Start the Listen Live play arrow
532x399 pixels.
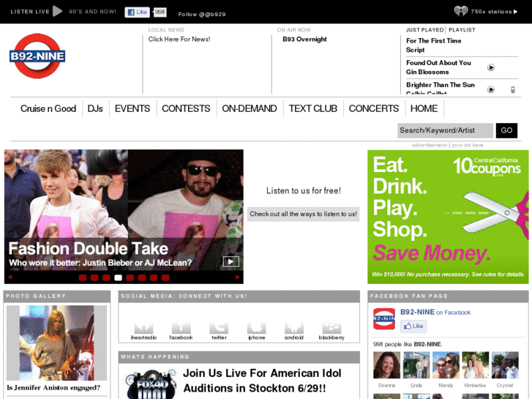[57, 11]
